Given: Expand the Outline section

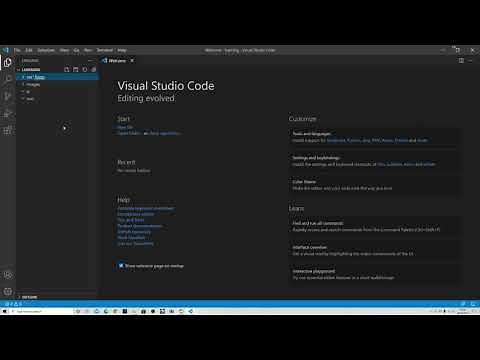Looking at the screenshot, I should tap(57, 297).
